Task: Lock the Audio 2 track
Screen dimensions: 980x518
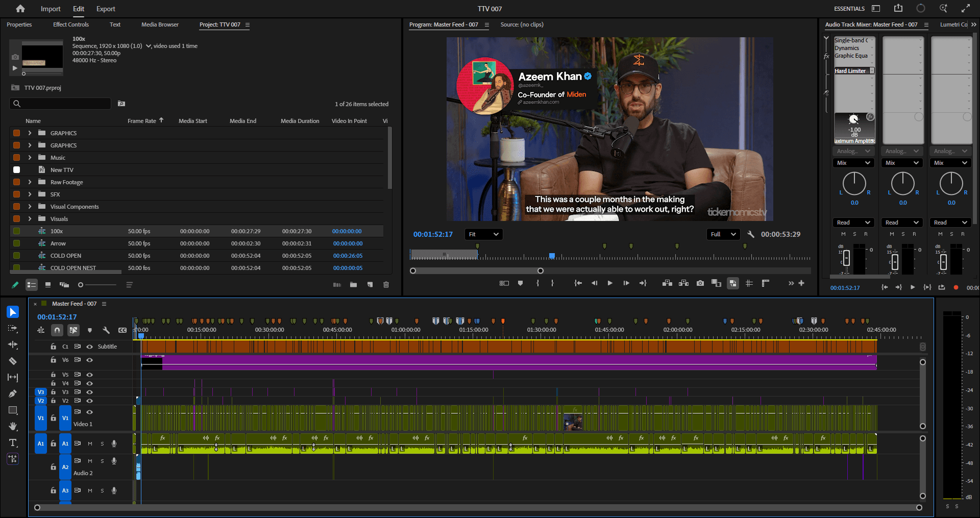Action: (53, 467)
